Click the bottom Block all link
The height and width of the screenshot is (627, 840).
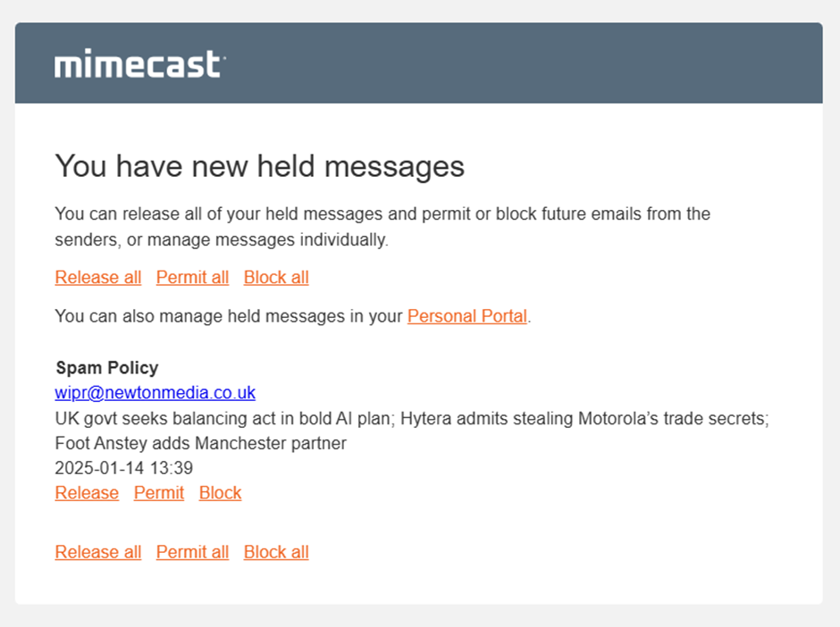tap(276, 552)
